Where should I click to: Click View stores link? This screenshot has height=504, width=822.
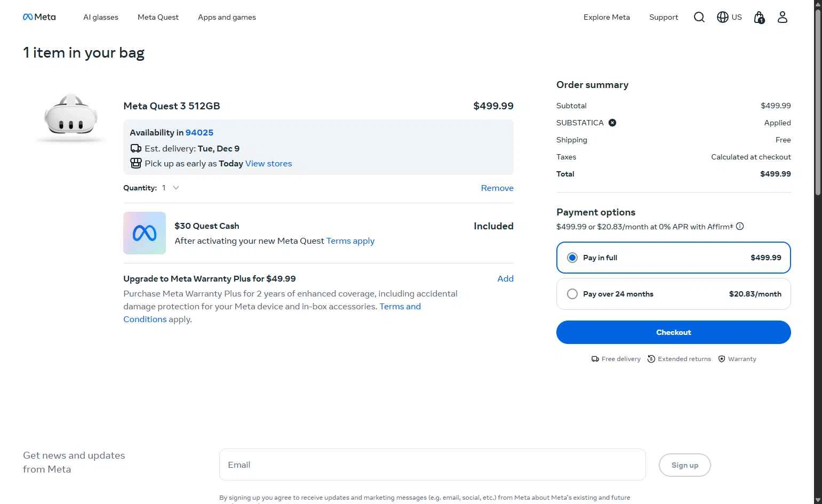pos(268,163)
